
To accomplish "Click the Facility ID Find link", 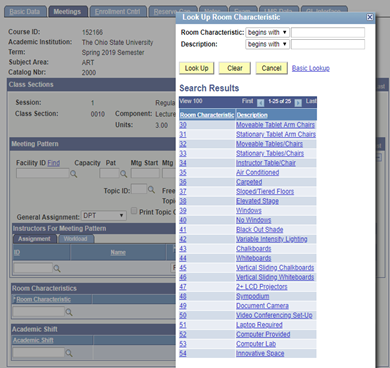I will (54, 163).
